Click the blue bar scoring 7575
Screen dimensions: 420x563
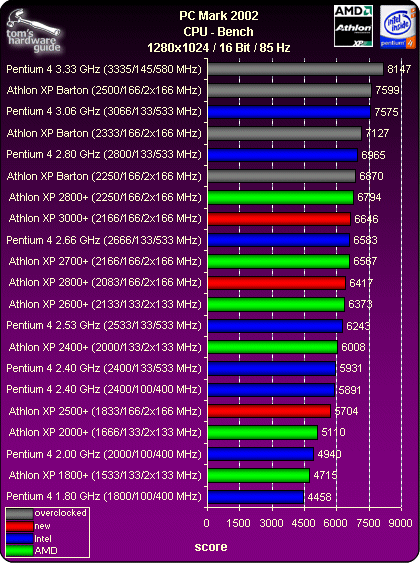[289, 112]
